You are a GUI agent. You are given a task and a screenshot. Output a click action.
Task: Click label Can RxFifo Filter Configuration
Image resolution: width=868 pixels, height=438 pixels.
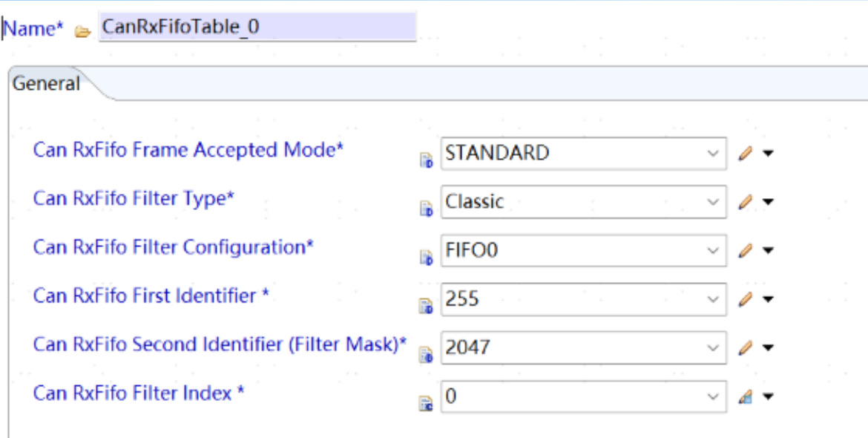[x=174, y=247]
